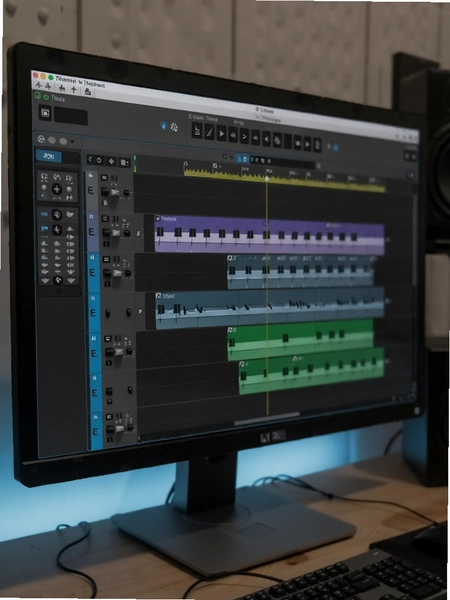Click the horizontal scrollbar thumb below the tracks
Image resolution: width=450 pixels, height=600 pixels.
(267, 416)
